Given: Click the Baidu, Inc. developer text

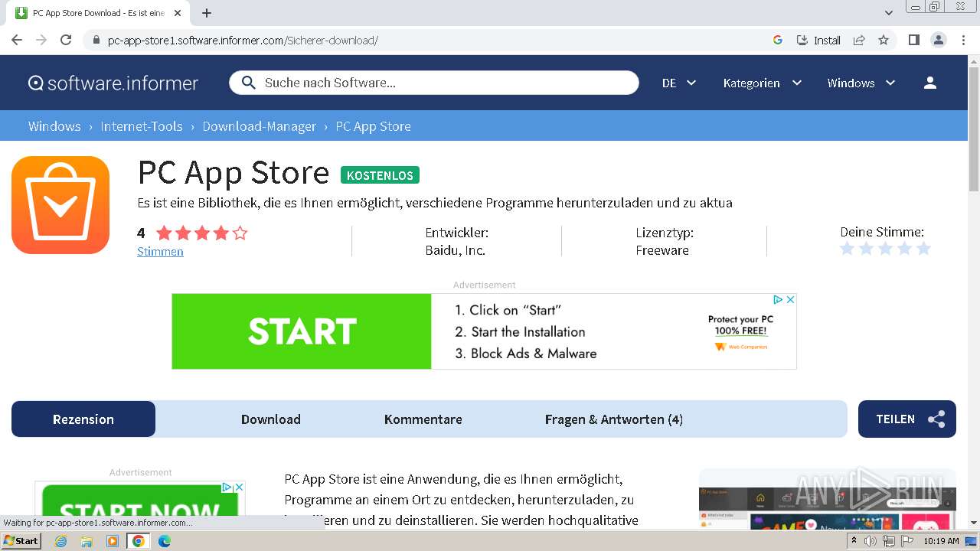Looking at the screenshot, I should [x=456, y=250].
